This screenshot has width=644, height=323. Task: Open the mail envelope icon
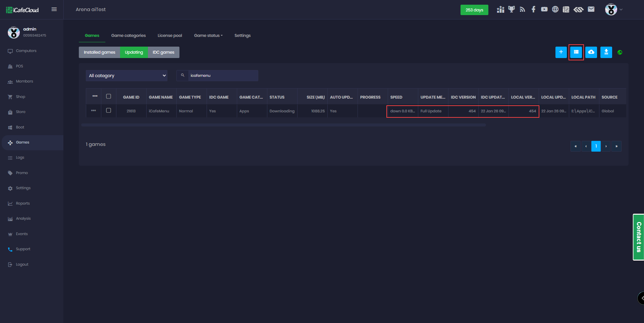point(591,9)
